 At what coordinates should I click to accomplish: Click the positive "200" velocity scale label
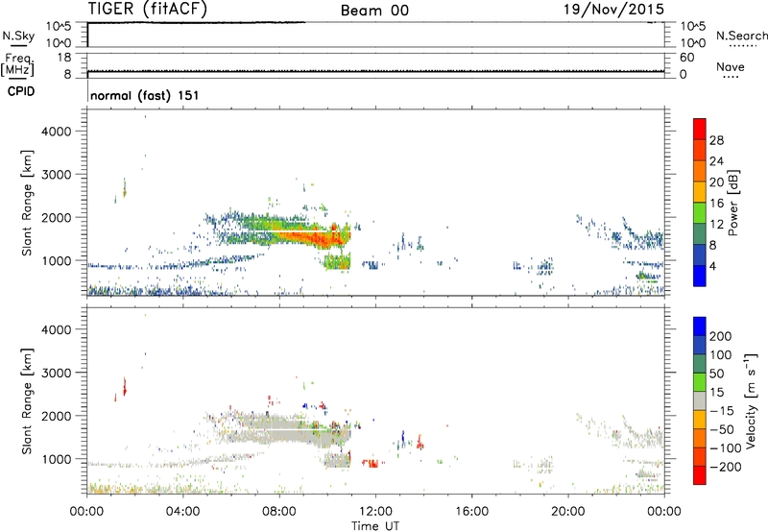pos(721,336)
